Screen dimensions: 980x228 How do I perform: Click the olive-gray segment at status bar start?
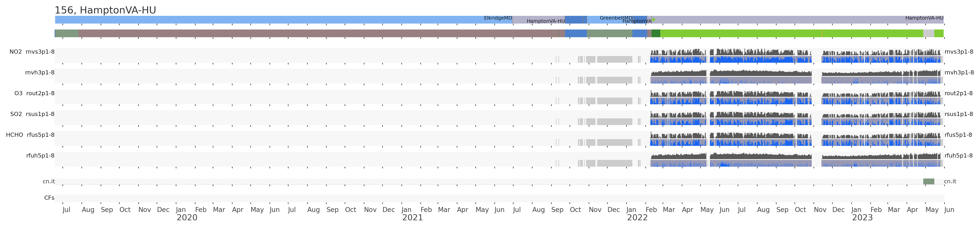click(67, 33)
